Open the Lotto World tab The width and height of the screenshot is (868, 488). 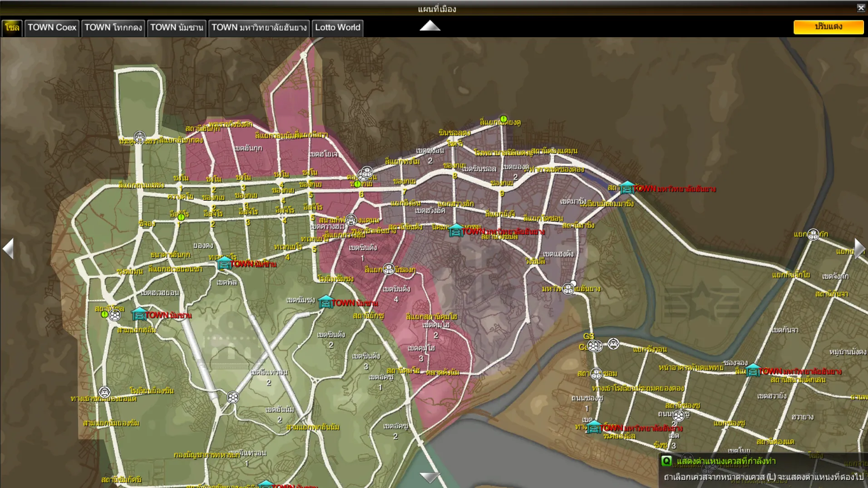click(x=337, y=28)
